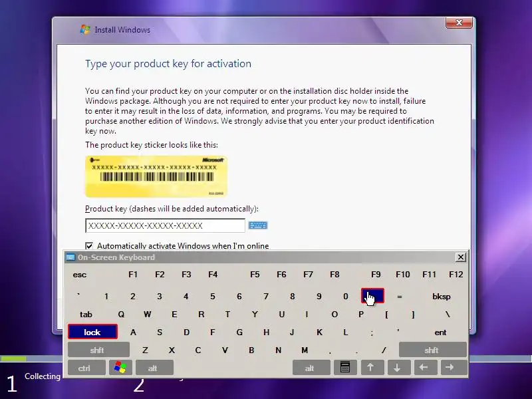Click the right bracket key

point(413,315)
